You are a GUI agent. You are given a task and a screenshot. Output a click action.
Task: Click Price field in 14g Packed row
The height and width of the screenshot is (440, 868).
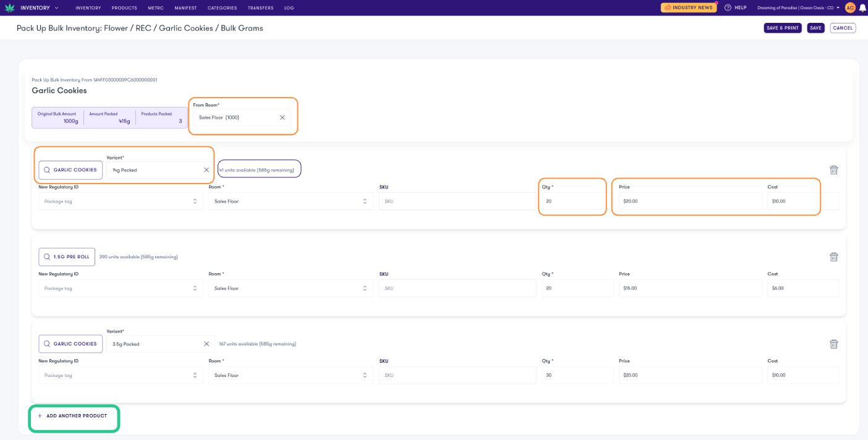[x=690, y=201]
